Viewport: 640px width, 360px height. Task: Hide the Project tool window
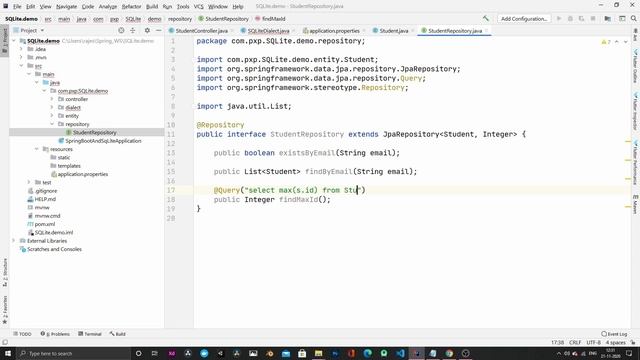(x=158, y=31)
